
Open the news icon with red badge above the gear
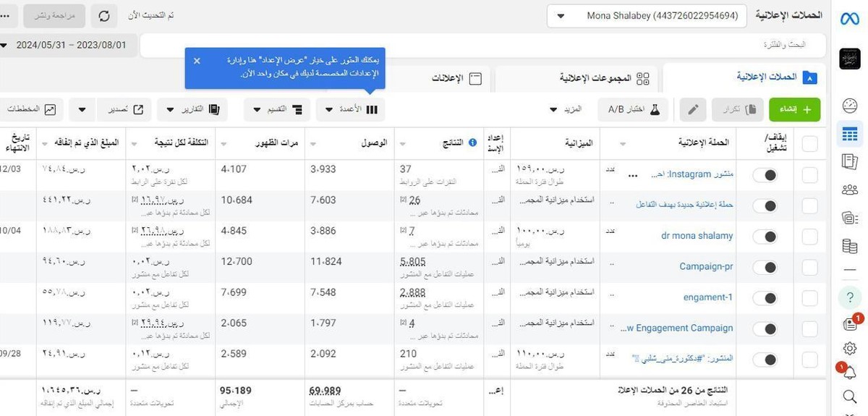[850, 323]
